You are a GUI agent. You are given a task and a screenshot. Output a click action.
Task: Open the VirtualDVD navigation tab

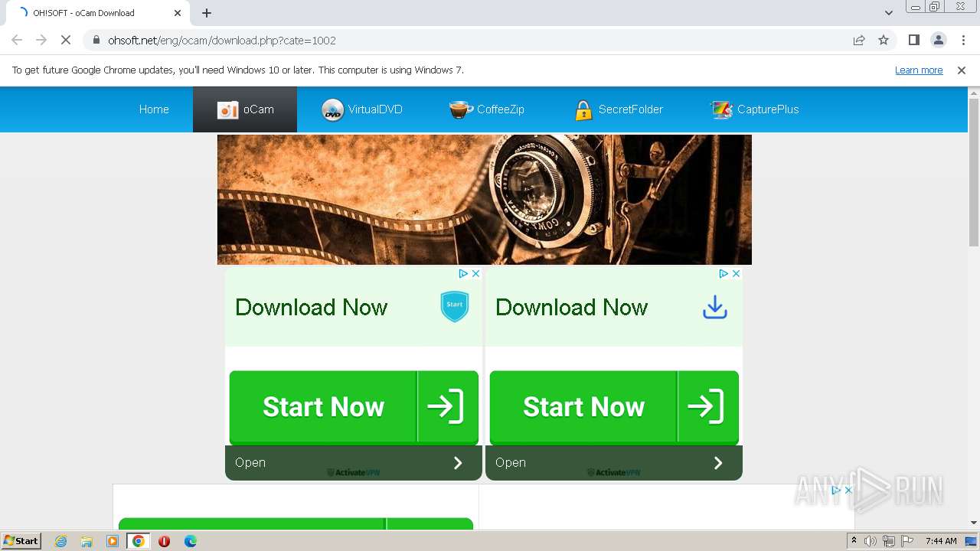(x=362, y=109)
